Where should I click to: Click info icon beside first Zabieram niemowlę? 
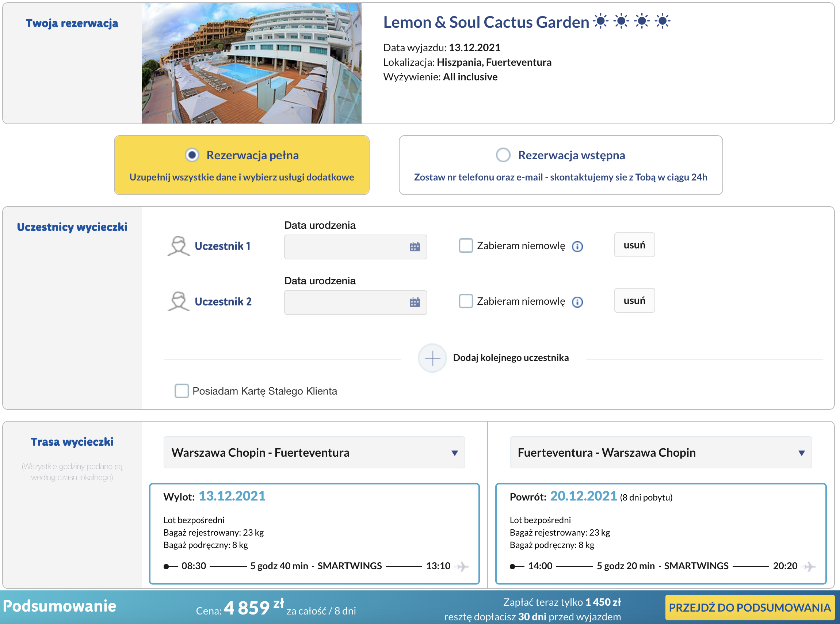(577, 247)
